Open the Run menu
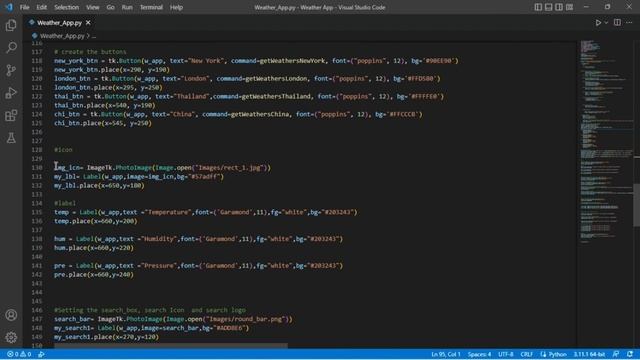The height and width of the screenshot is (360, 640). [x=127, y=7]
